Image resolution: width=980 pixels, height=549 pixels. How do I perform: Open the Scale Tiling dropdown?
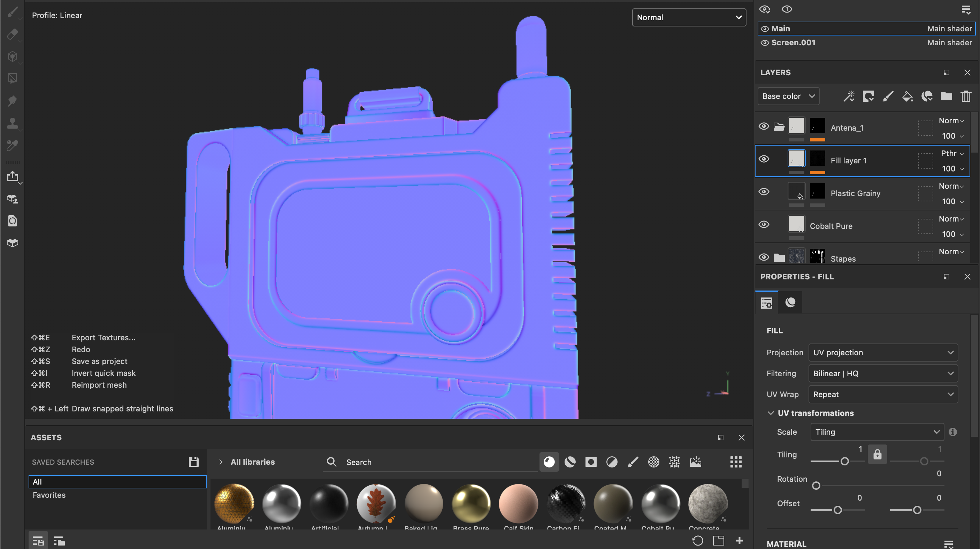pyautogui.click(x=877, y=432)
